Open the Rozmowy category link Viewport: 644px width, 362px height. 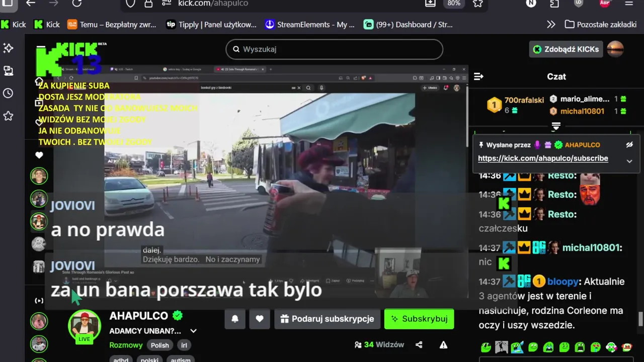coord(126,345)
